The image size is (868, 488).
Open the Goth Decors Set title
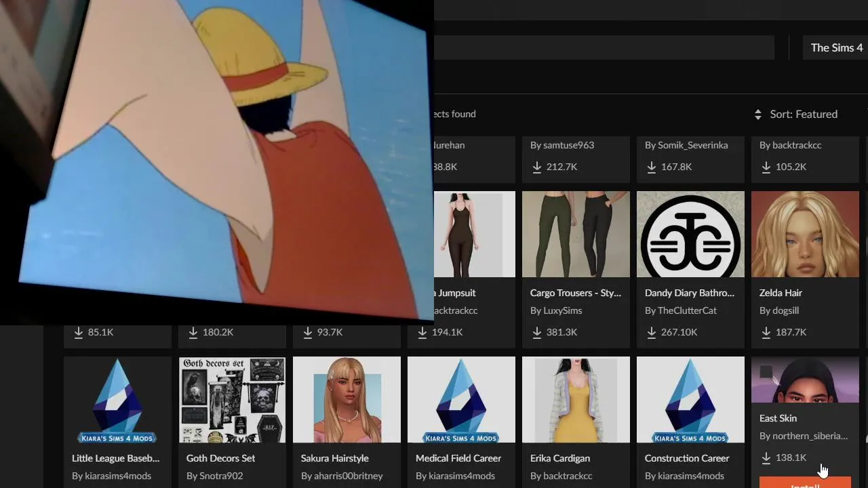[220, 458]
